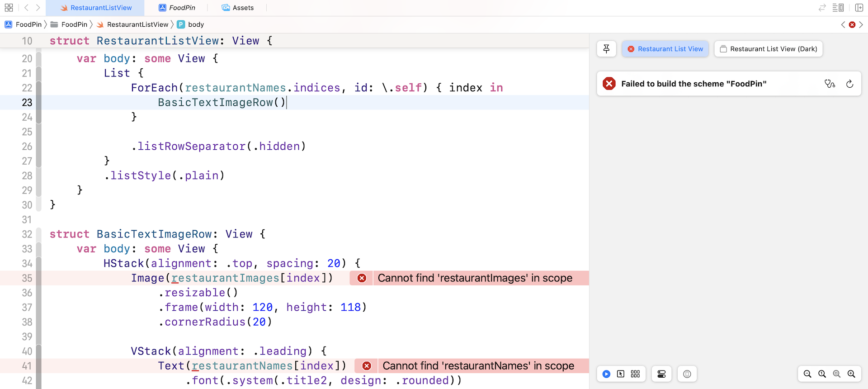Click the code folding ribbon beside line 34
868x389 pixels.
(x=39, y=264)
